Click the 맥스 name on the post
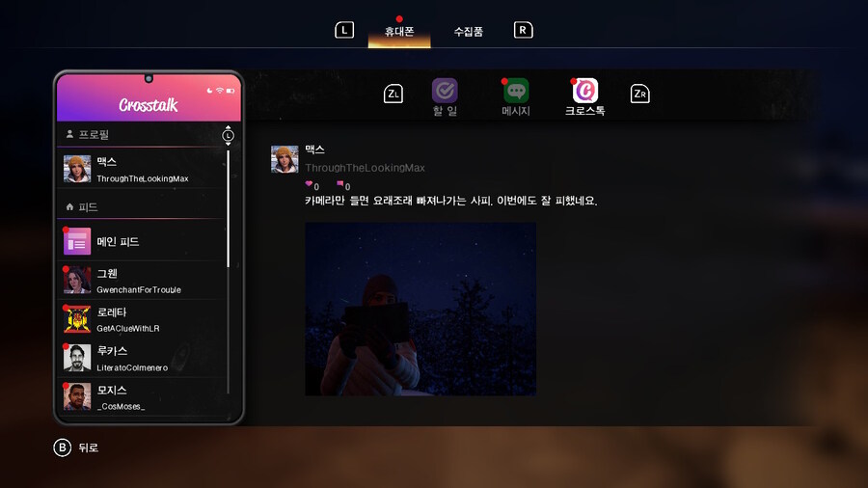Screen dimensions: 868x488 click(314, 149)
